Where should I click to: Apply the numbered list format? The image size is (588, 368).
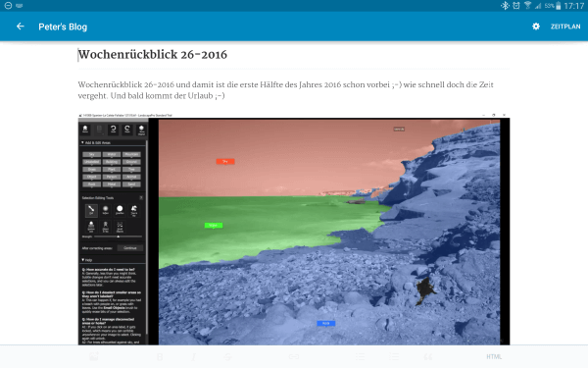[x=394, y=357]
